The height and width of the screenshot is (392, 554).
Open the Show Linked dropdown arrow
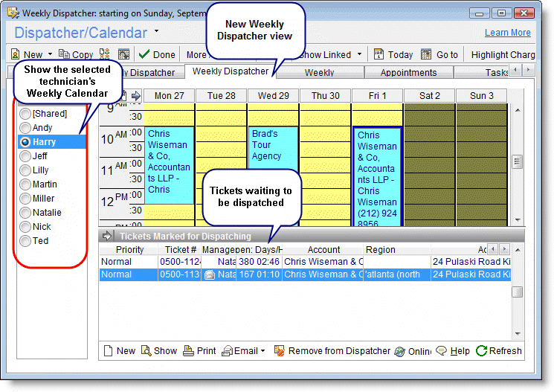pyautogui.click(x=359, y=54)
